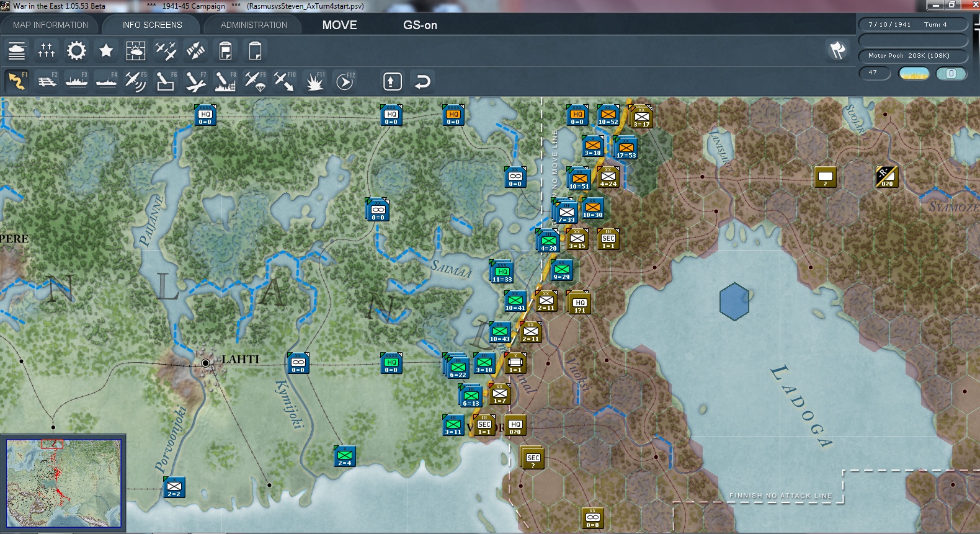The image size is (980, 534).
Task: Select the Soviet HQ labeled 1?1
Action: (x=579, y=304)
